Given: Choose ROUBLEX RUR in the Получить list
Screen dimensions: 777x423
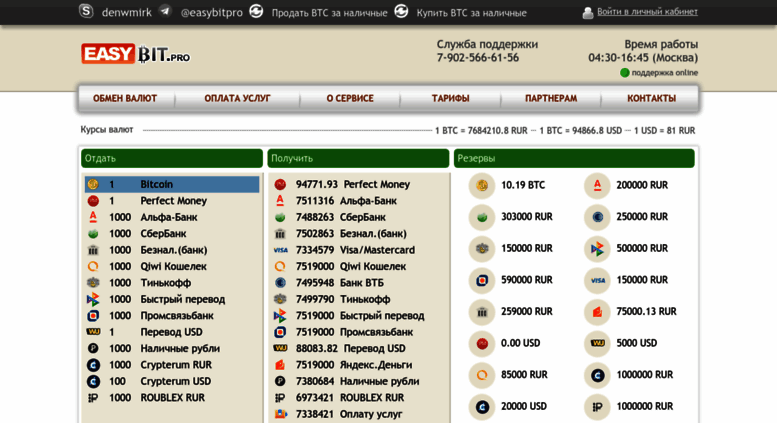Looking at the screenshot, I should click(x=359, y=397).
